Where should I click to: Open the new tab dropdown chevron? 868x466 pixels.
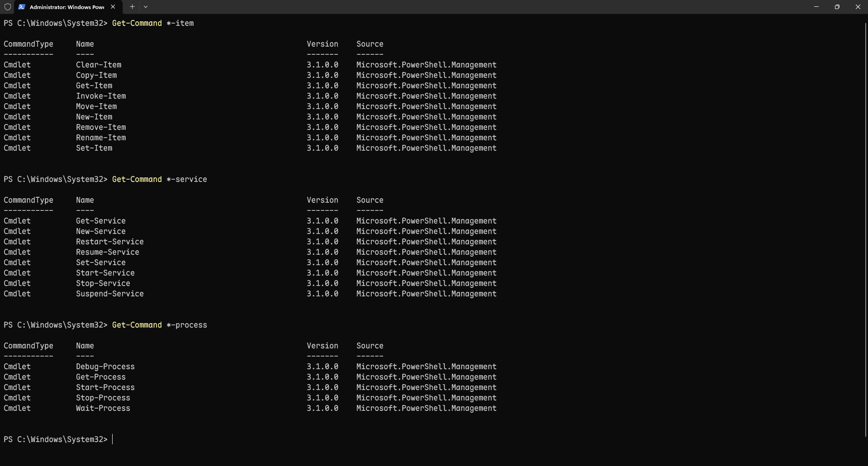[145, 7]
